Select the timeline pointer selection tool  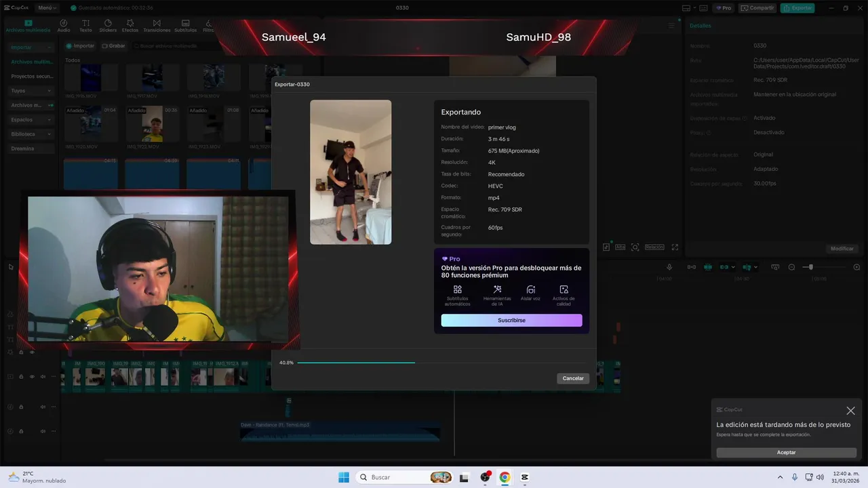(11, 267)
